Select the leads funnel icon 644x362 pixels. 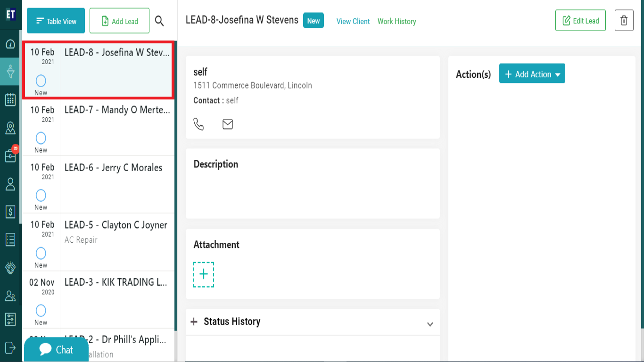coord(10,72)
